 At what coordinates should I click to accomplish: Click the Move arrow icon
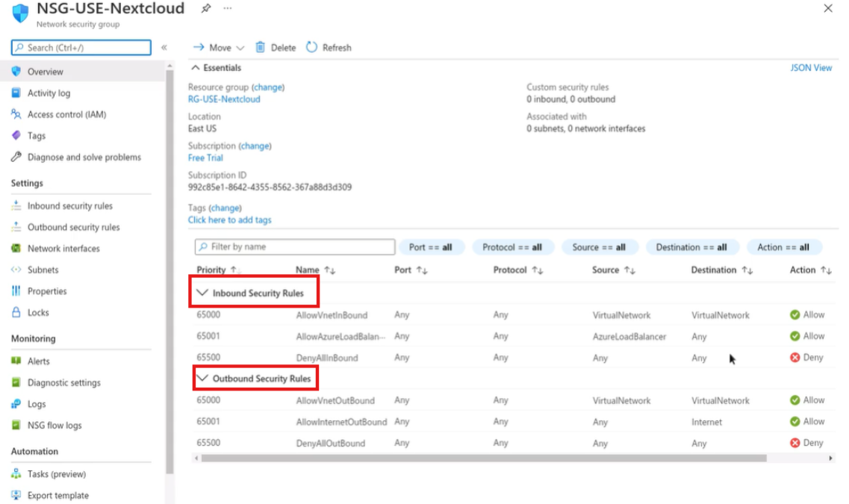[199, 48]
